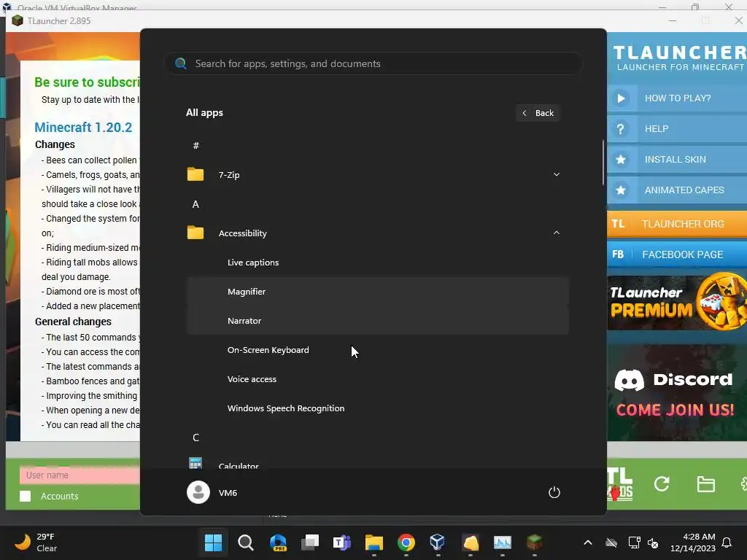747x560 pixels.
Task: Click the Start menu power button
Action: [x=554, y=492]
